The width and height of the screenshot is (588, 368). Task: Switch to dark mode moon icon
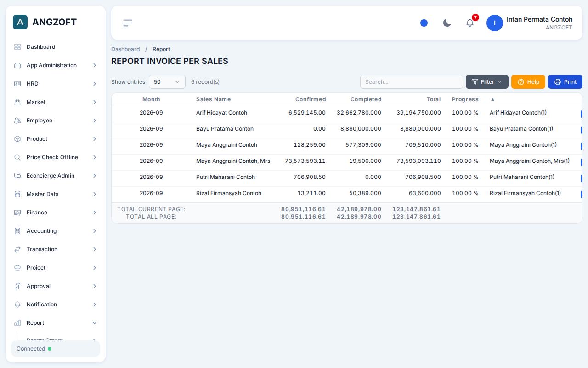coord(447,23)
